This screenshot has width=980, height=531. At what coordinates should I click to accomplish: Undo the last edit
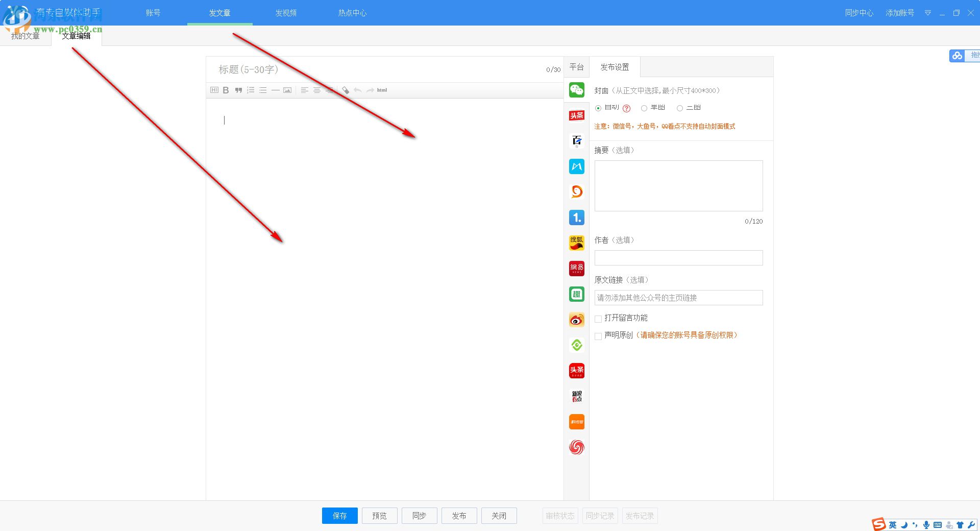pyautogui.click(x=358, y=90)
